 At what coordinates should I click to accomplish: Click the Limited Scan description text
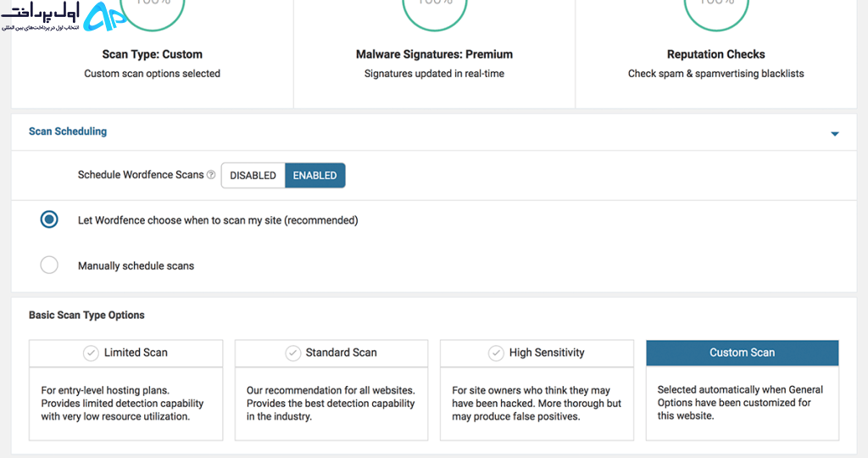tap(122, 403)
